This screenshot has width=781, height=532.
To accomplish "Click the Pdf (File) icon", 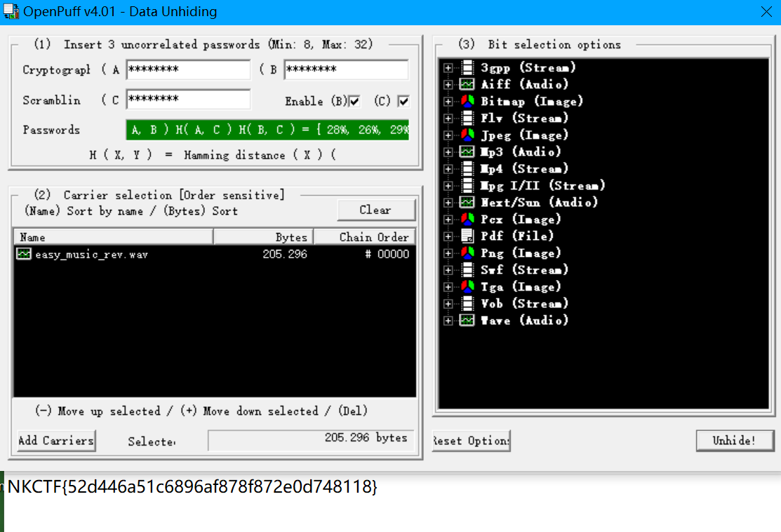I will pyautogui.click(x=467, y=236).
